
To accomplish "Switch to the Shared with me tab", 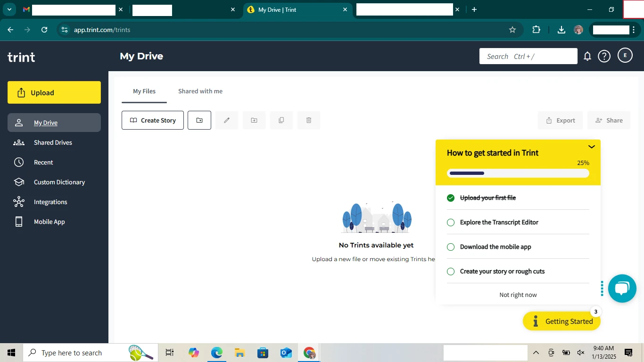I will [x=200, y=91].
